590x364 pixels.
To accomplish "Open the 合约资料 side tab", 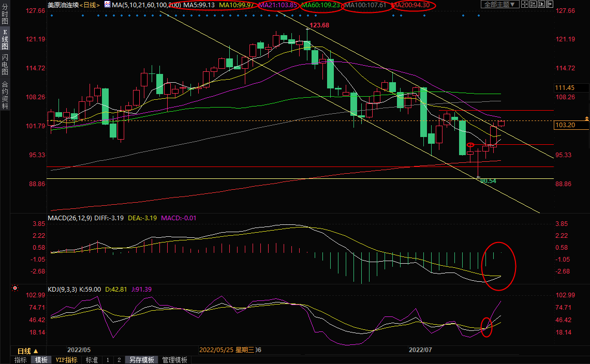I will pyautogui.click(x=5, y=95).
